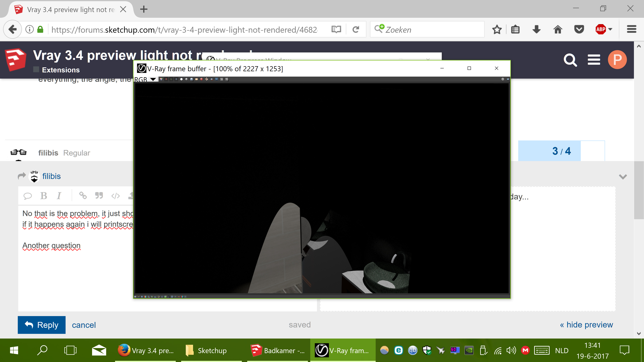This screenshot has width=644, height=362.
Task: Click the blue link VFB icon
Action: (217, 79)
